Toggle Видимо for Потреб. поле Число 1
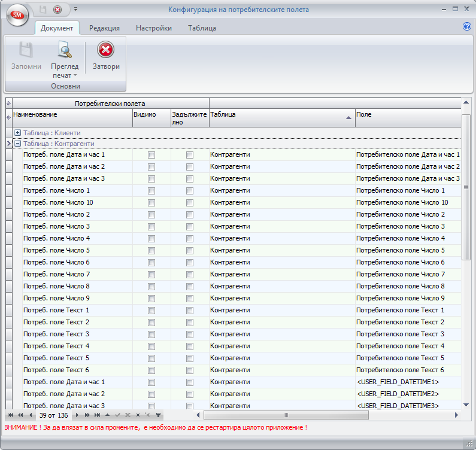476x450 pixels. click(151, 191)
